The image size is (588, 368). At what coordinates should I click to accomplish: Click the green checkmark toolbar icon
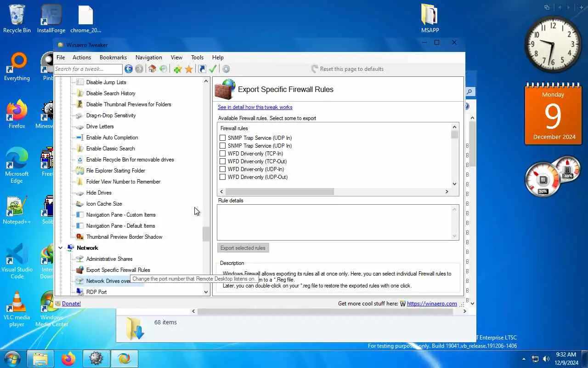(x=213, y=69)
